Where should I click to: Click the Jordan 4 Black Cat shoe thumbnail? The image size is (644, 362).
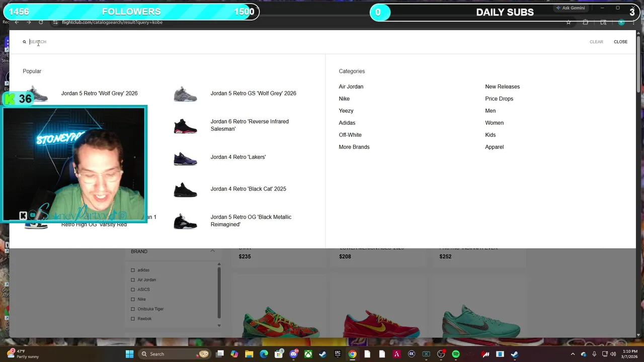coord(185,190)
